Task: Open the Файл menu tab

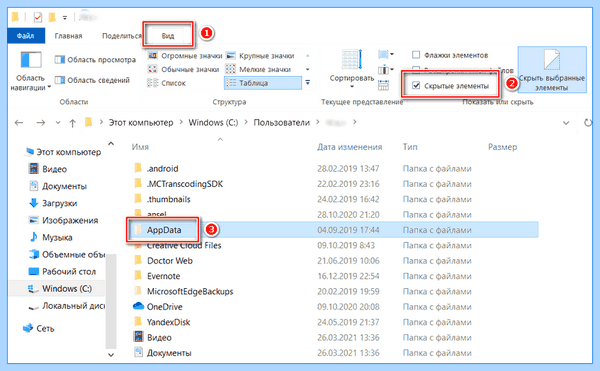Action: pyautogui.click(x=26, y=36)
